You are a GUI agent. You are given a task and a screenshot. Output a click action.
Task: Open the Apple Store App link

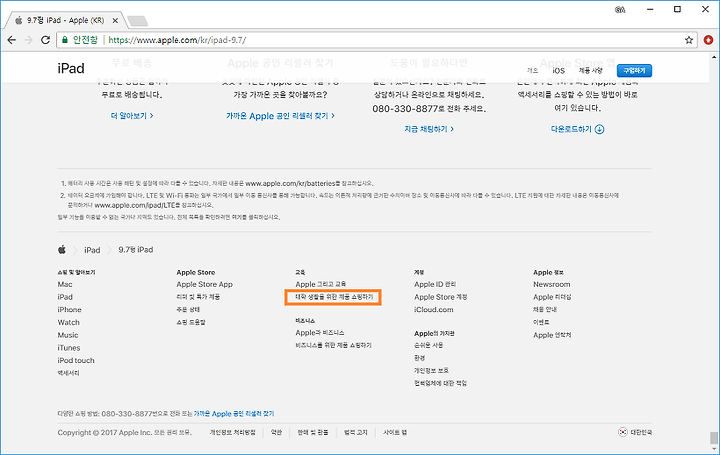[x=204, y=284]
